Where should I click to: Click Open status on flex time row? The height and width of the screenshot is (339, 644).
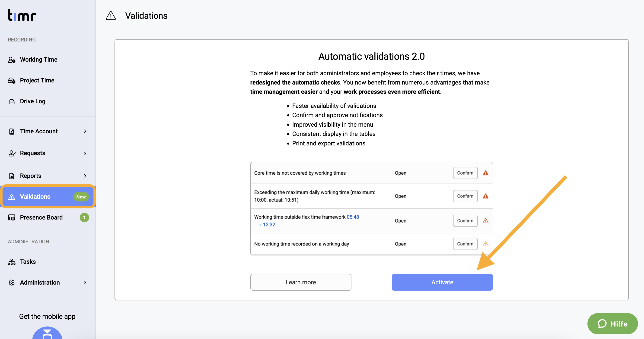point(401,221)
